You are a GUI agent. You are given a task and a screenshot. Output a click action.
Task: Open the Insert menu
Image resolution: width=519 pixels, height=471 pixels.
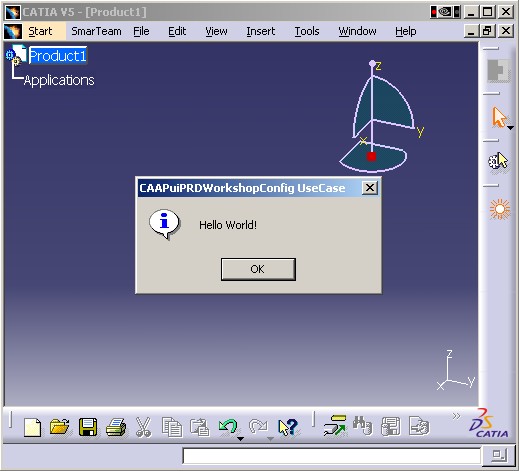coord(261,31)
